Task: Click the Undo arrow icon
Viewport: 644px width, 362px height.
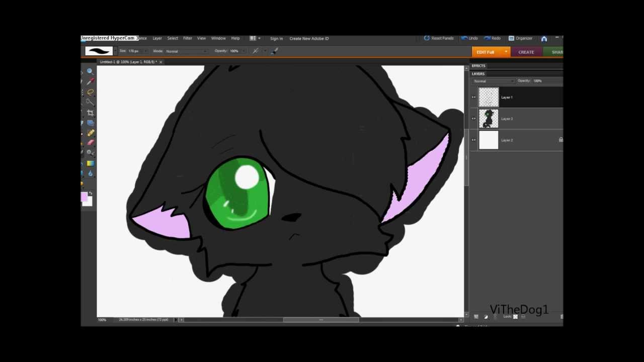Action: pos(464,38)
